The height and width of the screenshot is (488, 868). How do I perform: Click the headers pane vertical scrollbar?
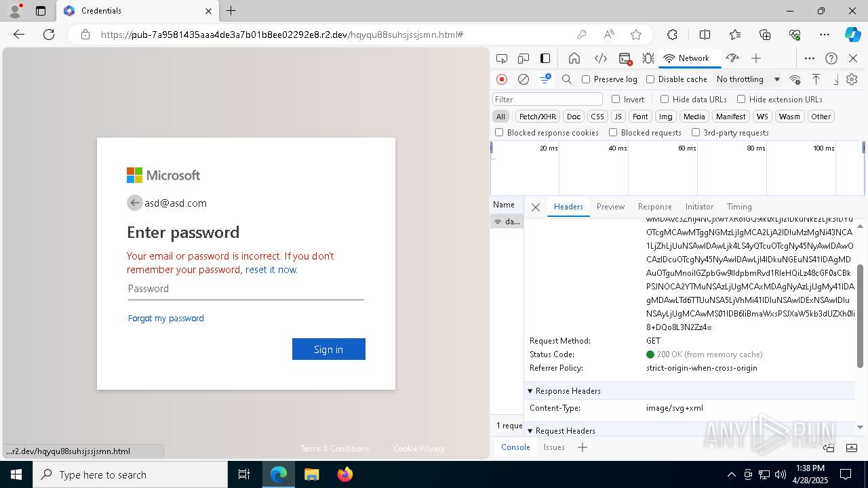pyautogui.click(x=861, y=316)
